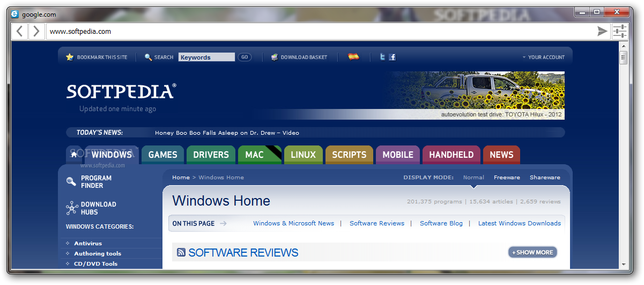Go back with the browser back arrow
This screenshot has height=285, width=644.
pyautogui.click(x=19, y=31)
